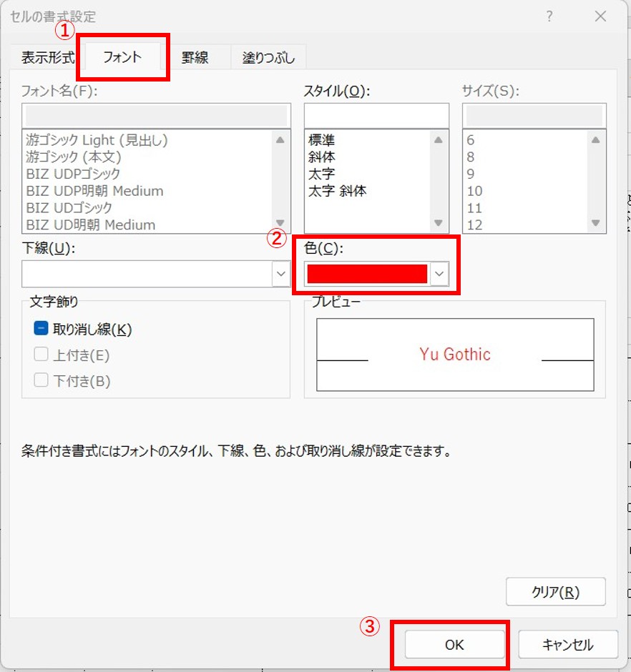Click the help question mark icon
Image resolution: width=631 pixels, height=672 pixels.
point(549,16)
